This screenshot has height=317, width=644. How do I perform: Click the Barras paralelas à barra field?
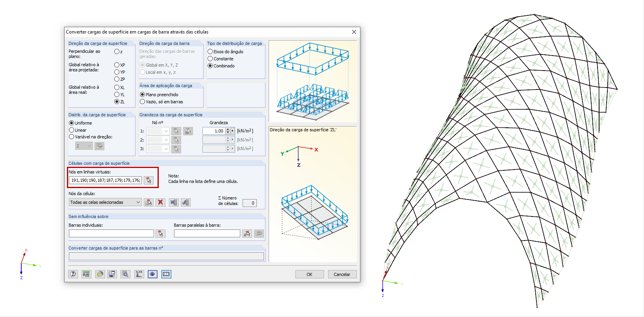pos(207,233)
